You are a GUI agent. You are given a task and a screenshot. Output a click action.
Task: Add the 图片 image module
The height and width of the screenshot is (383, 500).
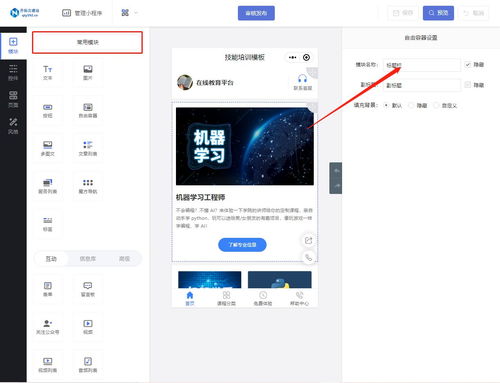88,72
